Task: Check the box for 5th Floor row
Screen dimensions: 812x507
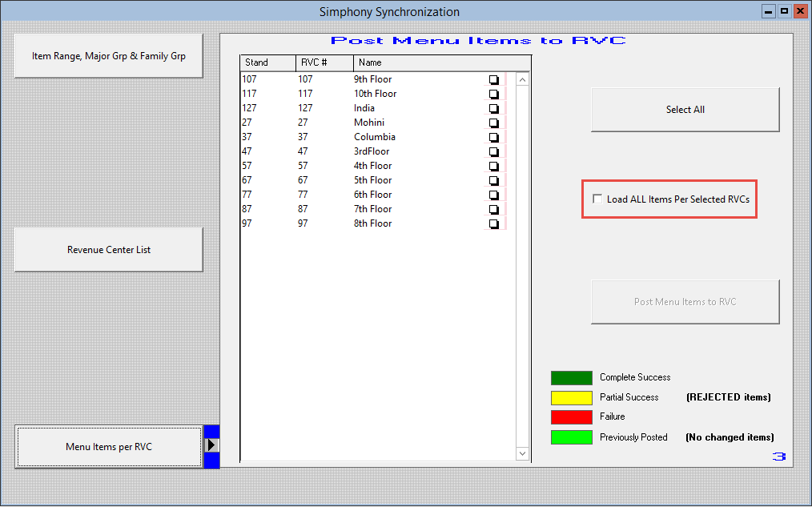Action: click(493, 181)
